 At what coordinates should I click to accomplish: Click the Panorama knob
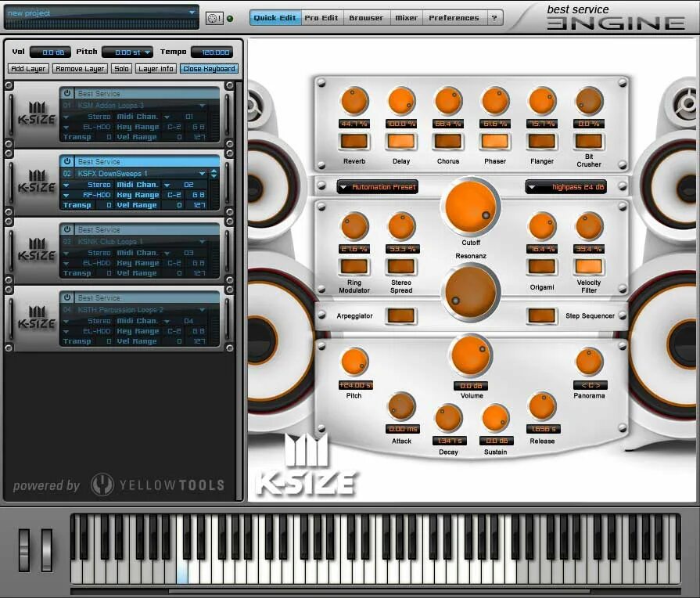point(589,362)
